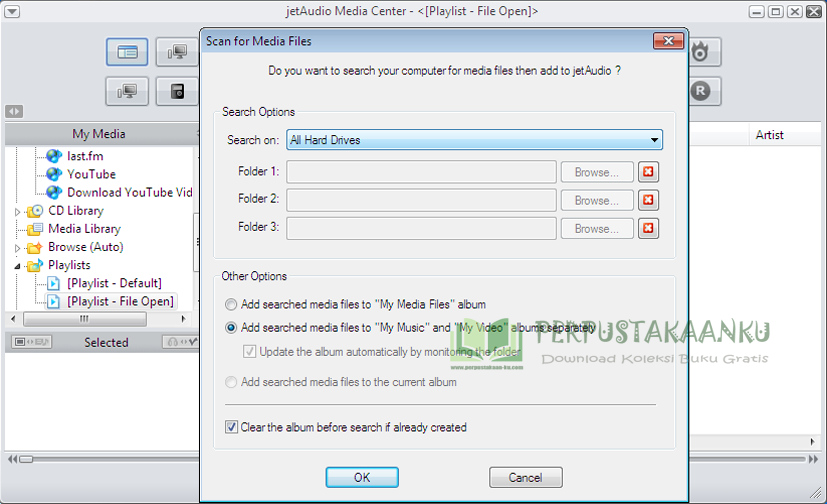
Task: Collapse the Playlists tree node
Action: tap(17, 266)
